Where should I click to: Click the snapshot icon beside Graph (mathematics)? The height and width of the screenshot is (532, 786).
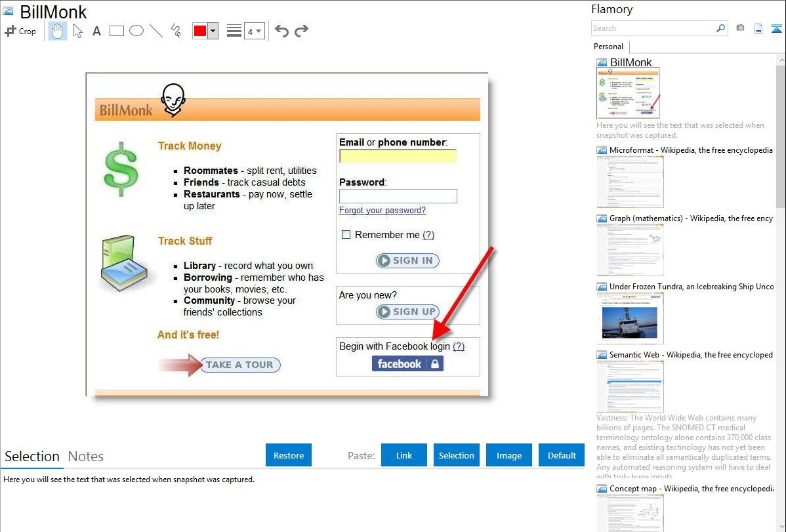tap(602, 218)
